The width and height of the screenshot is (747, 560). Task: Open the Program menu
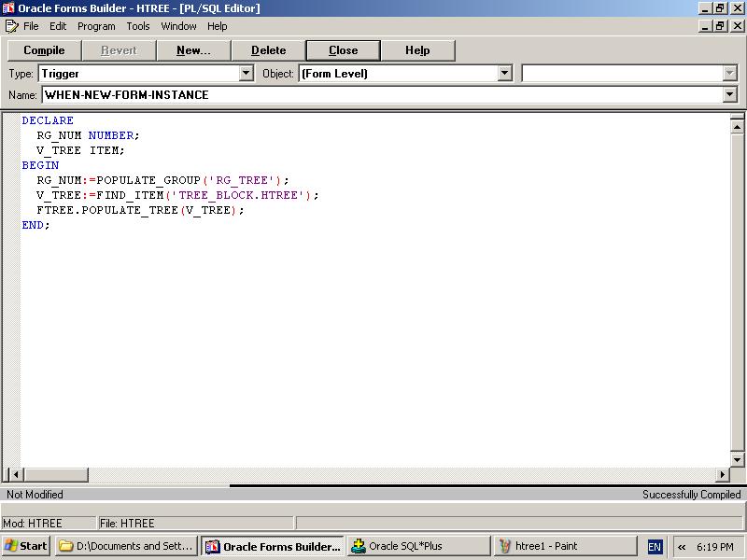[96, 26]
